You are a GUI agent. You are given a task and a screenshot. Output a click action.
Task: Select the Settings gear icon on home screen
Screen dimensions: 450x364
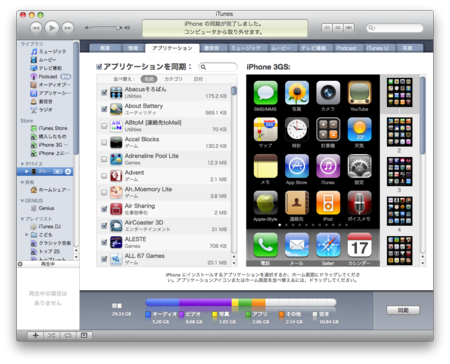click(359, 166)
